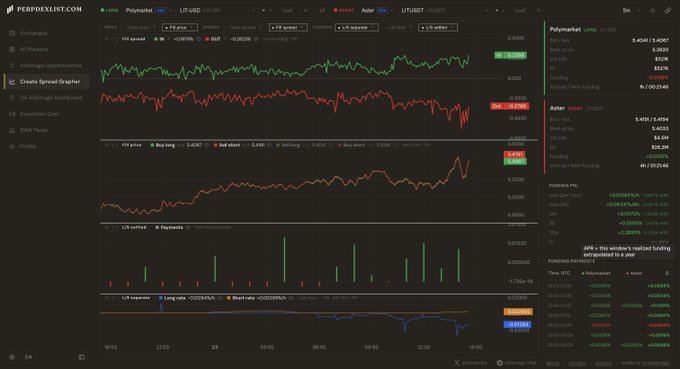Toggle the L/S settled funding option
This screenshot has width=680, height=369.
click(438, 27)
